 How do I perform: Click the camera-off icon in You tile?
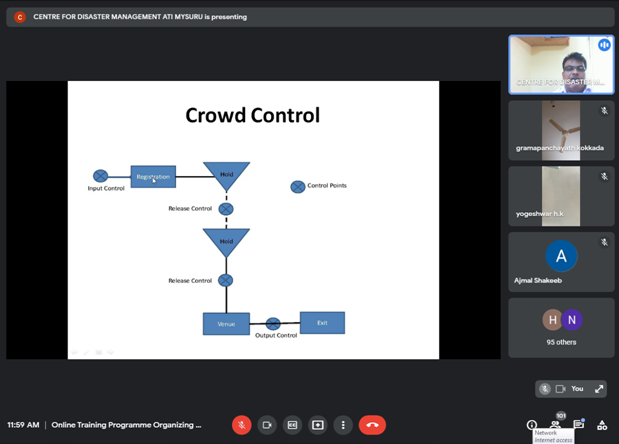coord(561,389)
